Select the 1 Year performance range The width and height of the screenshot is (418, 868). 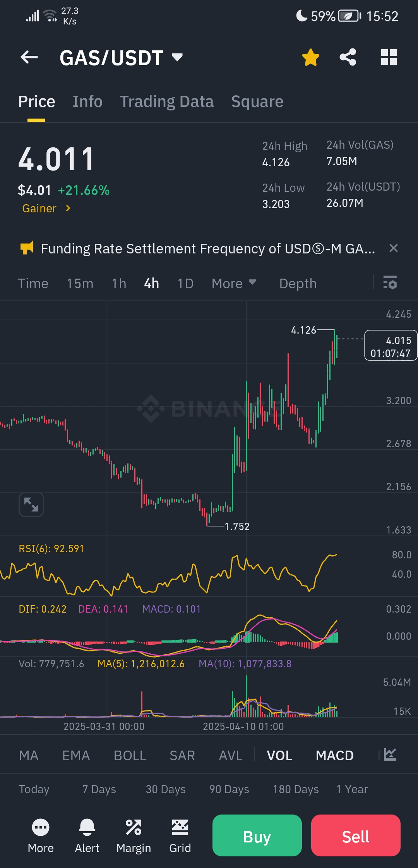point(352,789)
